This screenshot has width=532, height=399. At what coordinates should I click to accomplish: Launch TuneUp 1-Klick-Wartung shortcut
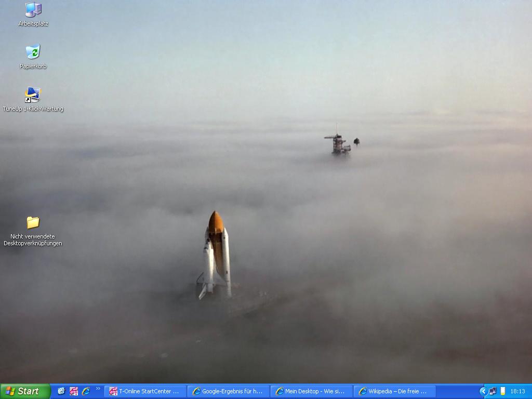(x=33, y=95)
